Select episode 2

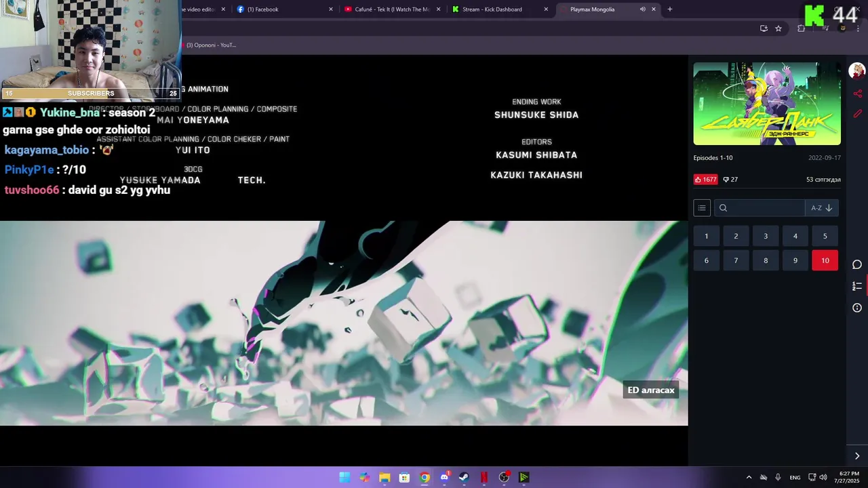click(x=736, y=236)
